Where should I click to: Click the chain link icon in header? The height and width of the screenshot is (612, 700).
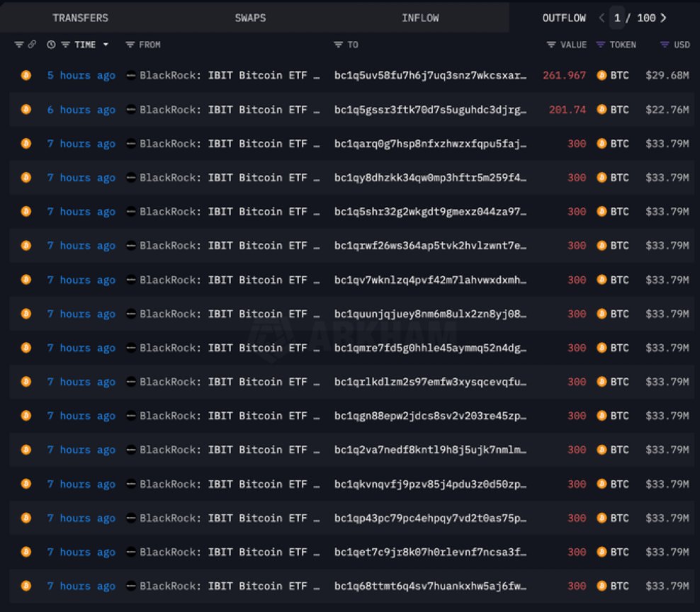(32, 45)
